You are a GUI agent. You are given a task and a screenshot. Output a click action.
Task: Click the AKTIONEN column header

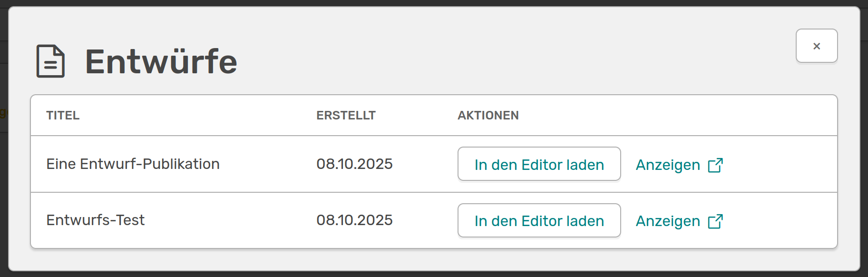point(488,116)
